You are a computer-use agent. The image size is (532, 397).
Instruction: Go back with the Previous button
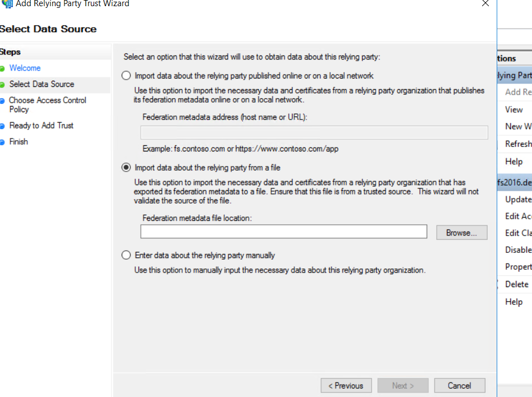click(346, 386)
